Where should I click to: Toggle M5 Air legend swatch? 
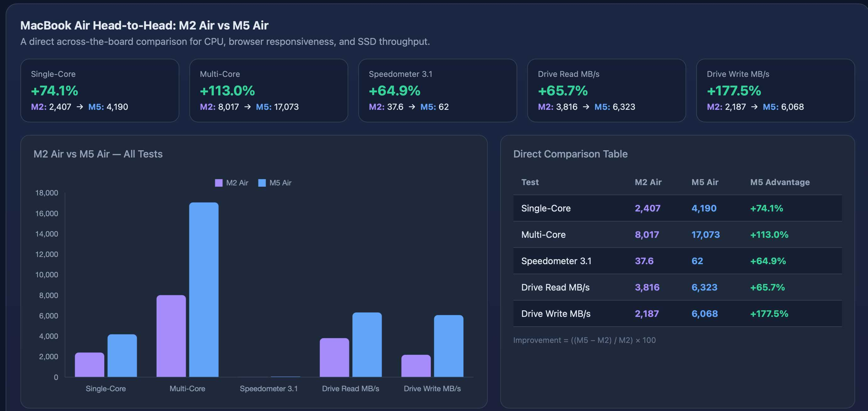(262, 183)
